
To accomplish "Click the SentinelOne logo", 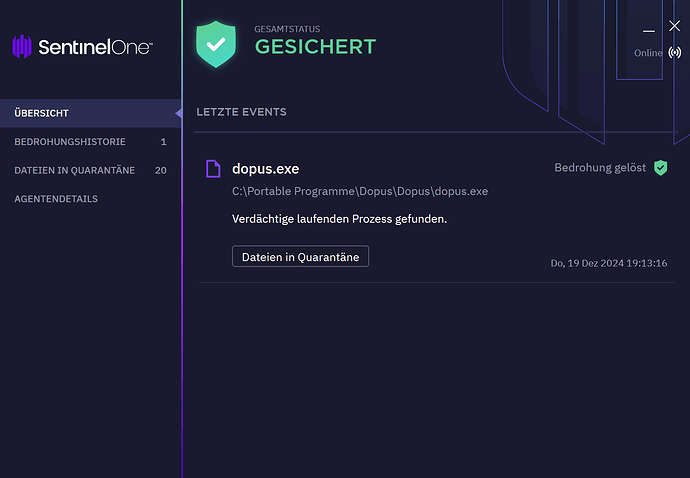I will pos(82,47).
